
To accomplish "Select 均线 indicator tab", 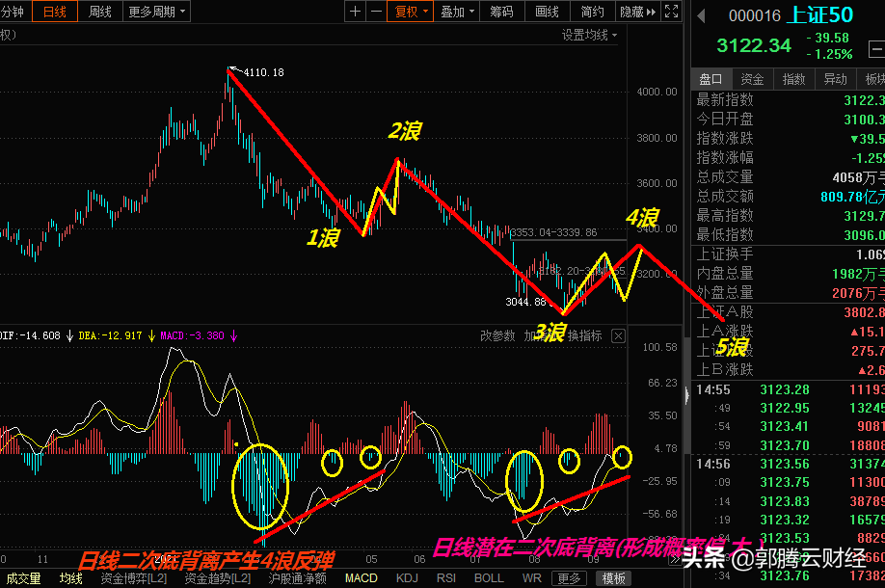I will pos(71,578).
